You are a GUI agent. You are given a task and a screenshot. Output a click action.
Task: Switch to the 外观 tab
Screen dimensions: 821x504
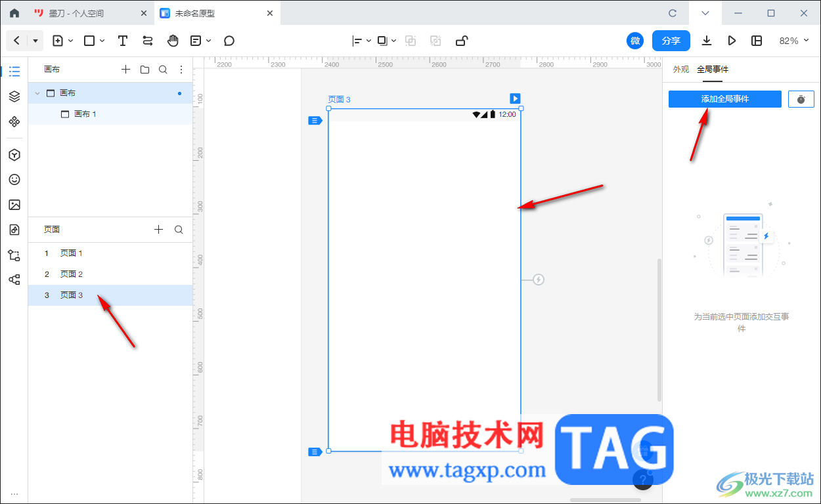(681, 70)
